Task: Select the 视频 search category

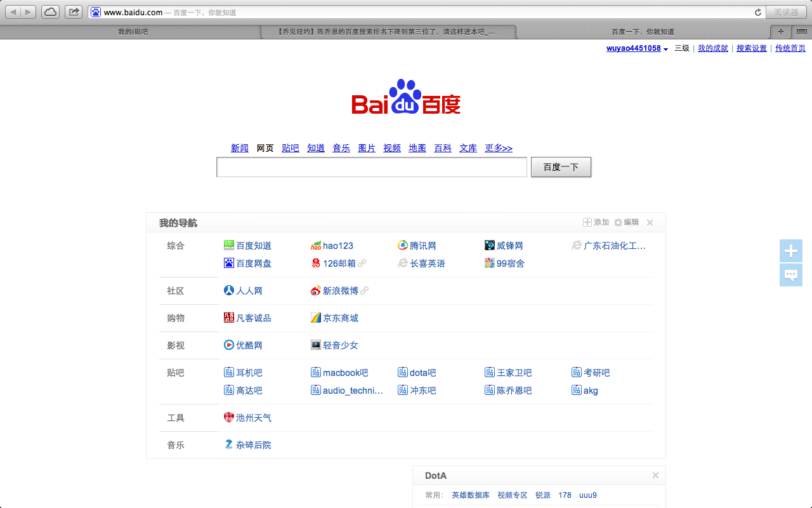Action: [392, 148]
